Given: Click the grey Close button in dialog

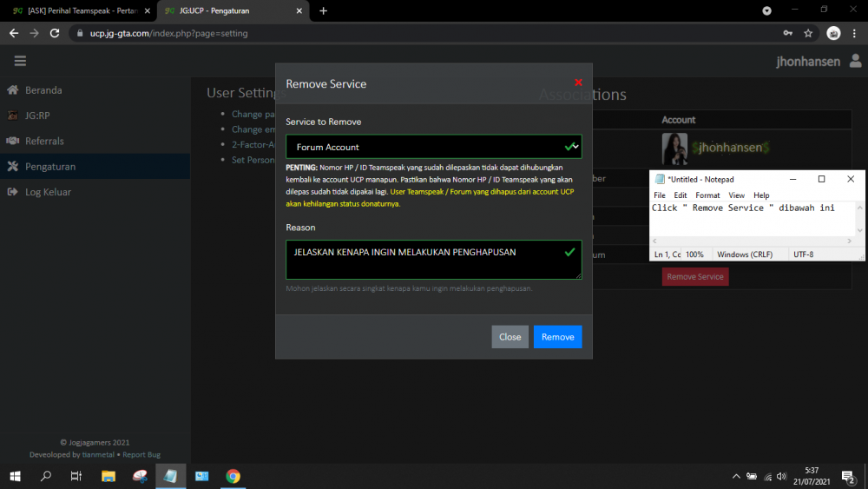Looking at the screenshot, I should tap(510, 337).
